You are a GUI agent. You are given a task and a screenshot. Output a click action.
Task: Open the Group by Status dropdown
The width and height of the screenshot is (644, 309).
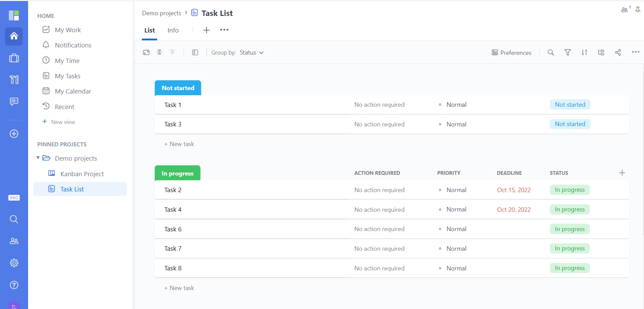[251, 53]
